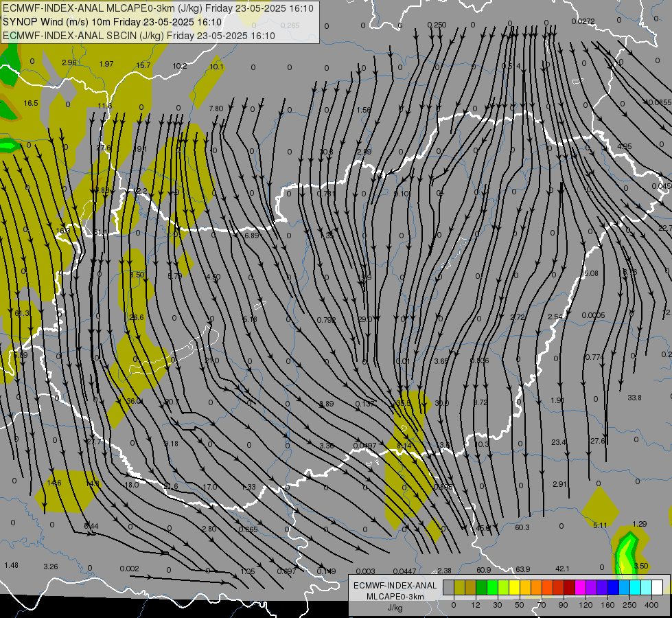Click the grid value 1.29
Image resolution: width=672 pixels, height=618 pixels.
point(640,524)
